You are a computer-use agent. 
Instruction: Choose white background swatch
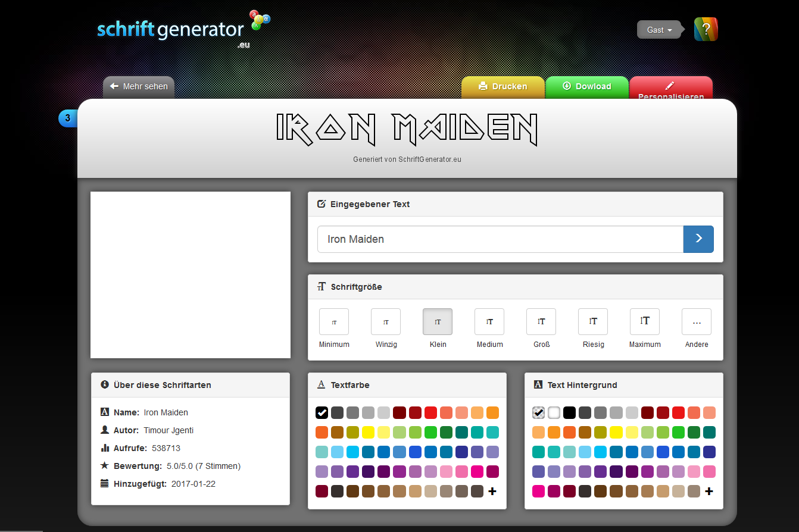click(554, 412)
